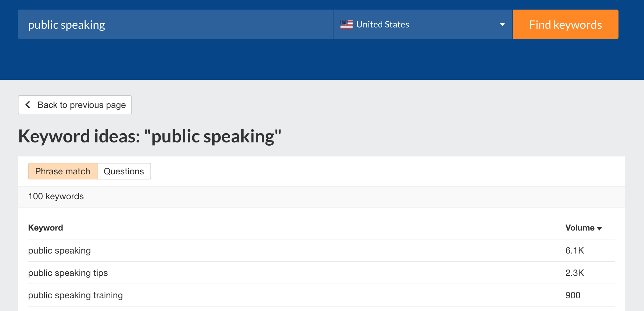This screenshot has height=311, width=644.
Task: Click the Find keywords button
Action: (566, 24)
